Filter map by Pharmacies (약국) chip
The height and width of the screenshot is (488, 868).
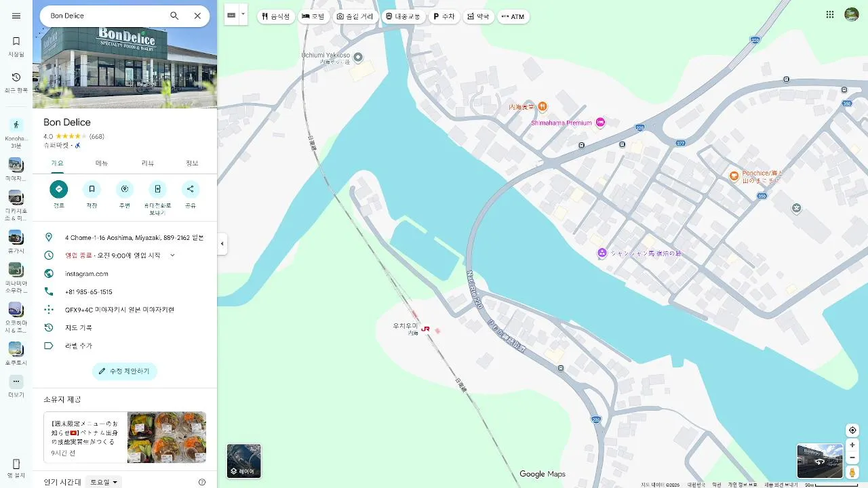(479, 16)
